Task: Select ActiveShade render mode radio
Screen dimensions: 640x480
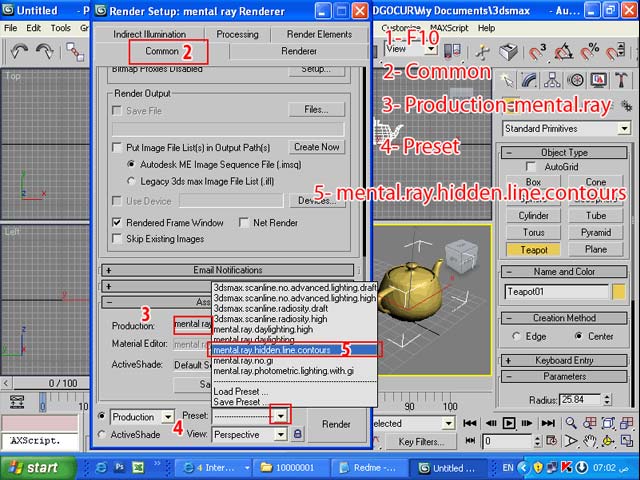Action: [102, 434]
